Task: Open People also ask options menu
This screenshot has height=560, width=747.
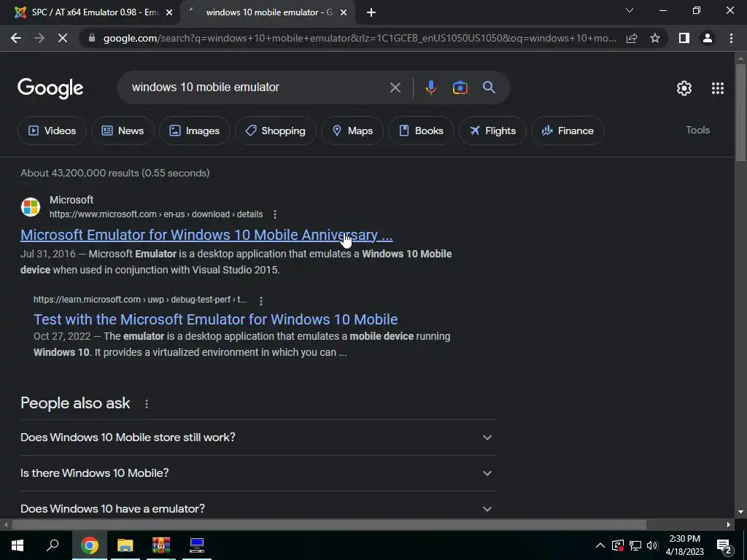Action: [146, 404]
